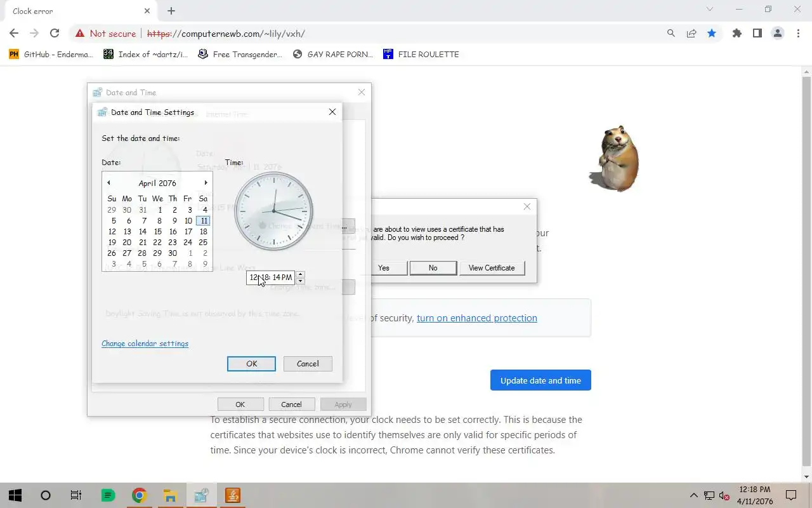Click OK in Date and Time Settings
Image resolution: width=812 pixels, height=508 pixels.
coord(251,364)
